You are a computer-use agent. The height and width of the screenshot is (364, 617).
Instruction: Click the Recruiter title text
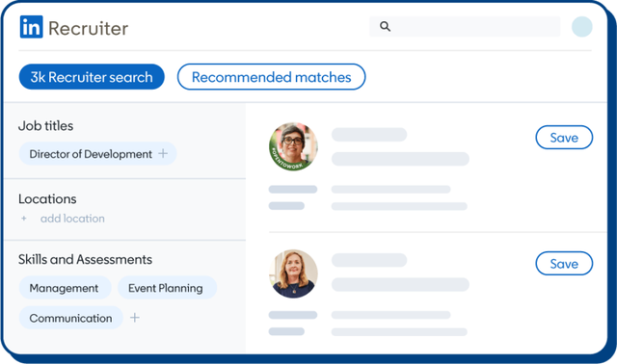[88, 28]
